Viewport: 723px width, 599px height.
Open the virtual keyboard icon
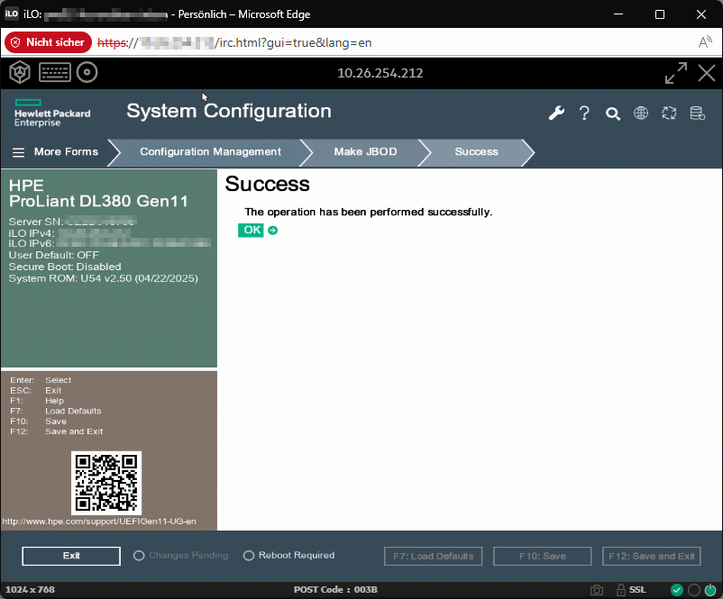coord(55,72)
